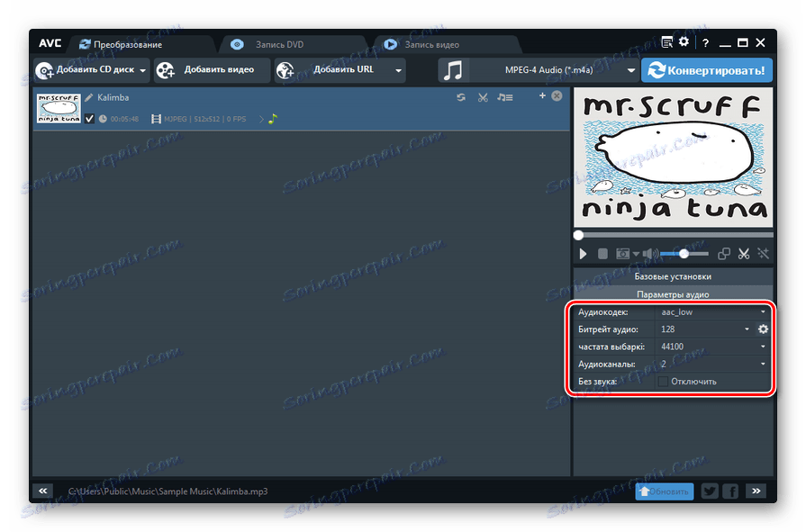
Task: Mute using the speaker icon
Action: tap(649, 254)
